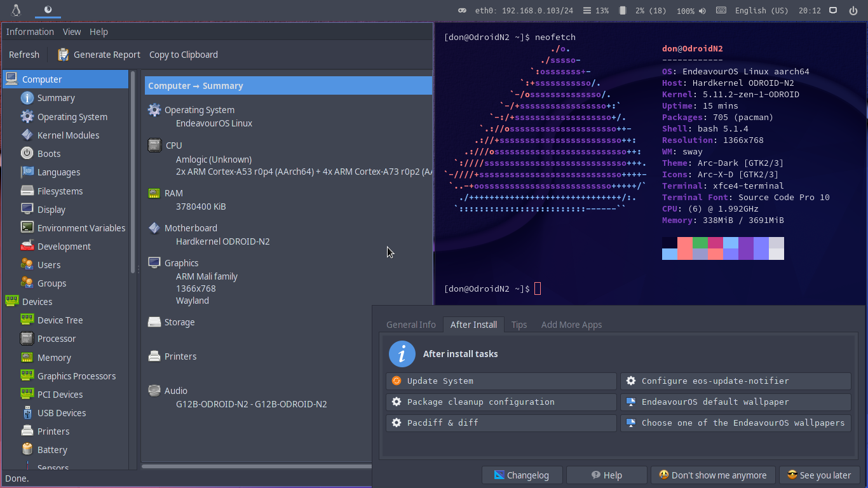Click the Help button in welcome dialog
Screen dimensions: 868x488
coord(607,475)
